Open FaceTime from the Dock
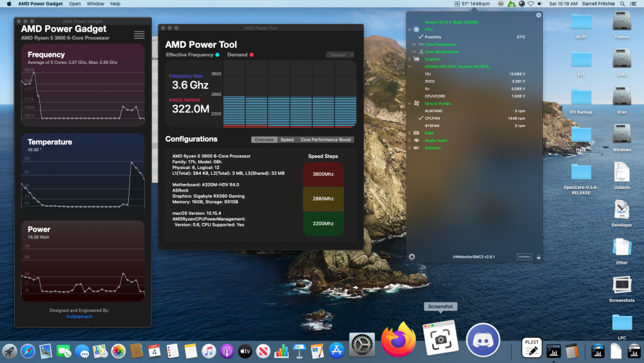 pyautogui.click(x=64, y=351)
